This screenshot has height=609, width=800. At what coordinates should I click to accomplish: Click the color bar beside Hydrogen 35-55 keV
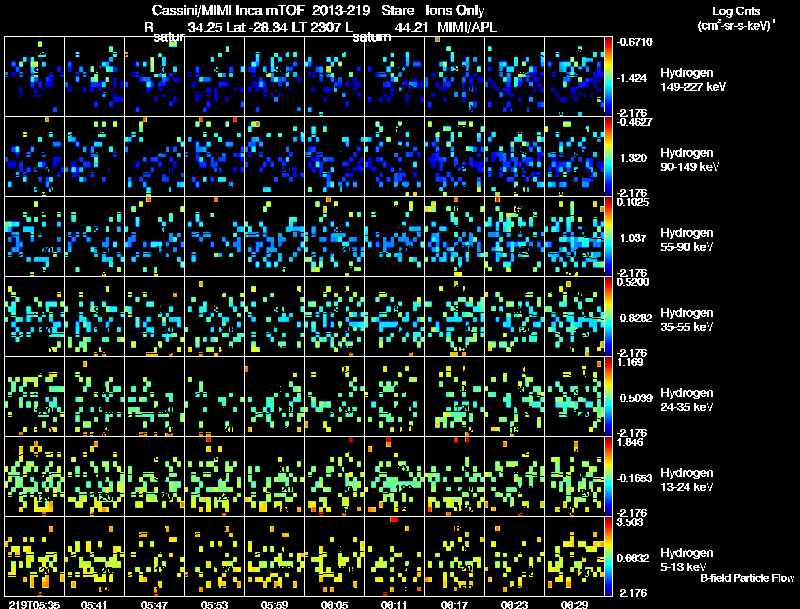pos(608,316)
